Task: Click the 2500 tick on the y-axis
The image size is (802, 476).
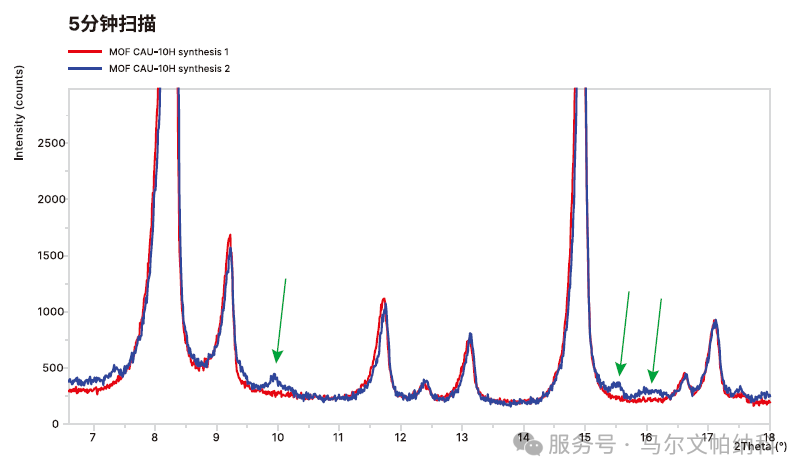Action: pyautogui.click(x=50, y=143)
